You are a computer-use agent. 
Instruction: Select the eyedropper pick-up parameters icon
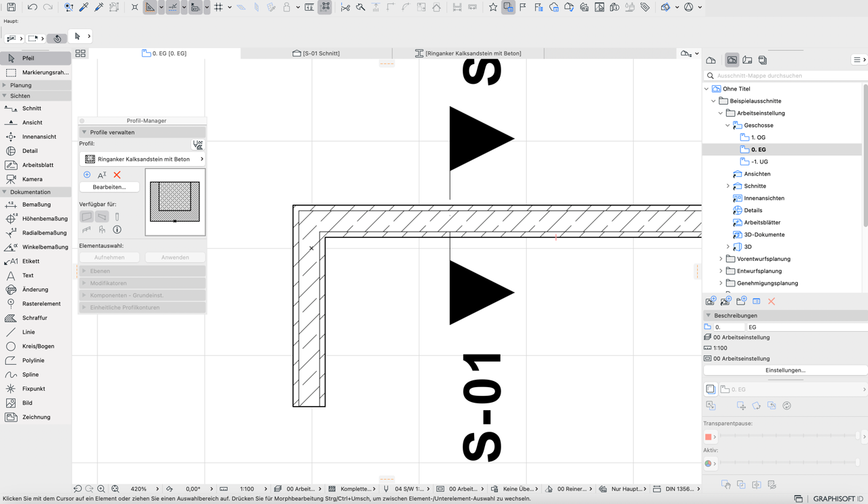[84, 7]
